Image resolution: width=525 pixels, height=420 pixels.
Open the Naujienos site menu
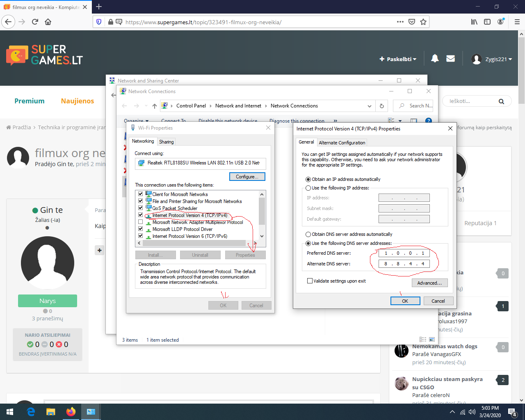78,101
